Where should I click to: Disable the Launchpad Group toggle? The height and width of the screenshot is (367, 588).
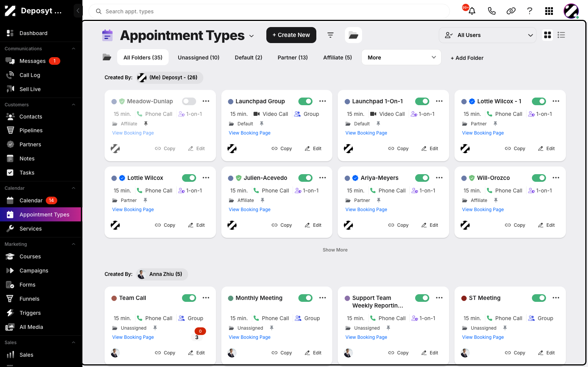click(x=305, y=101)
